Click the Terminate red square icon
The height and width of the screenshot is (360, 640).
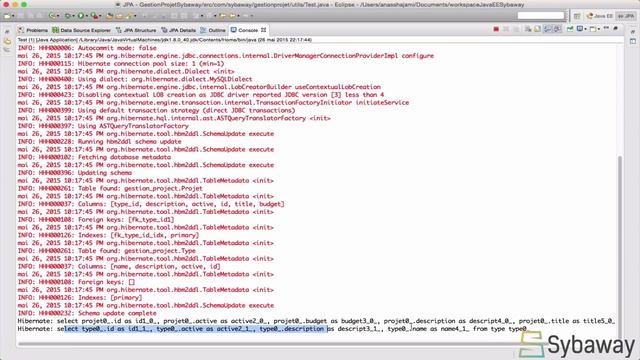(x=496, y=29)
